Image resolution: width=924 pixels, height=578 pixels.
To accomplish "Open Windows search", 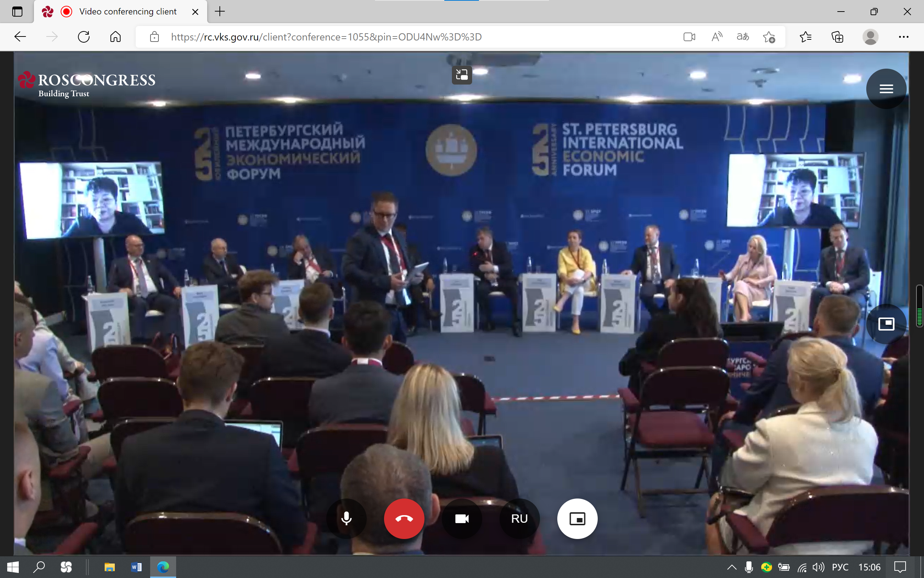I will click(x=39, y=567).
